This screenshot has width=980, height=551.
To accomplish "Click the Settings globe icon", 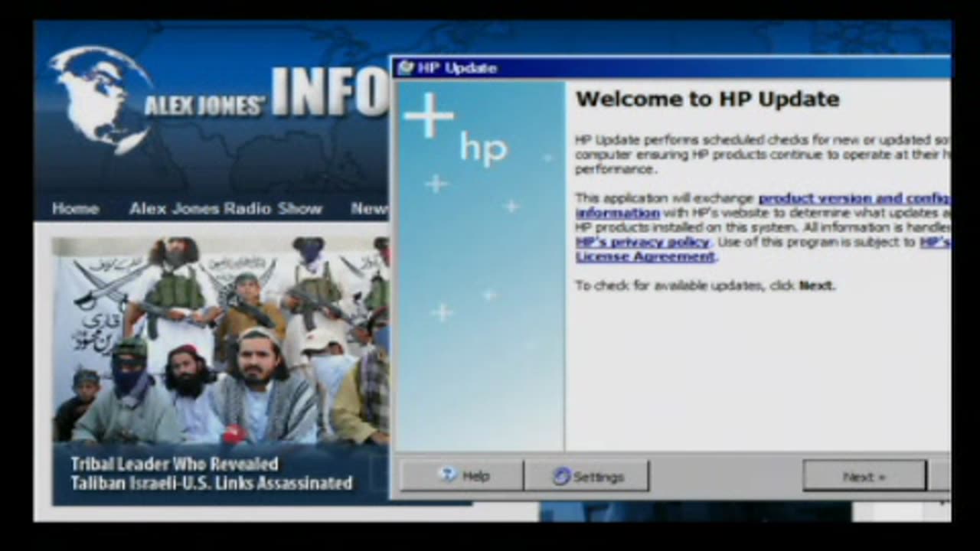I will pyautogui.click(x=562, y=476).
